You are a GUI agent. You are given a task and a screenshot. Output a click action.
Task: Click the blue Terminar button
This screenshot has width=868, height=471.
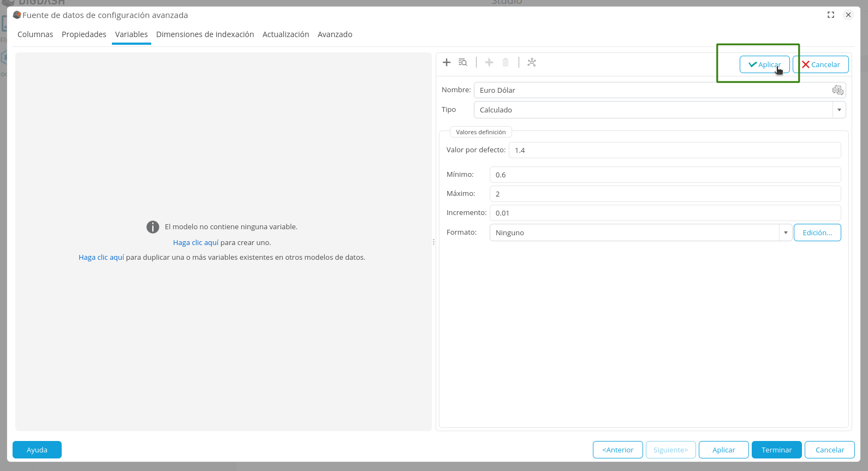point(776,450)
